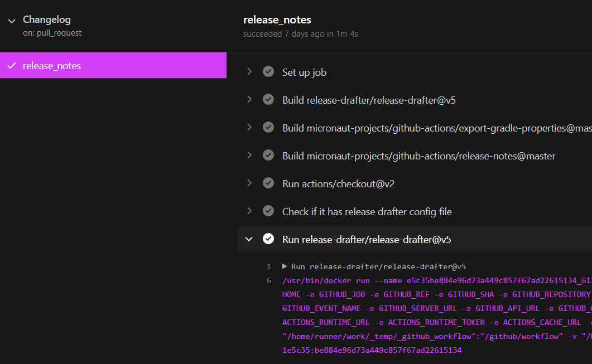The height and width of the screenshot is (364, 592).
Task: Click log line 1e5c35:be884e96d73a449c857f67ad22615134
Action: (x=372, y=351)
